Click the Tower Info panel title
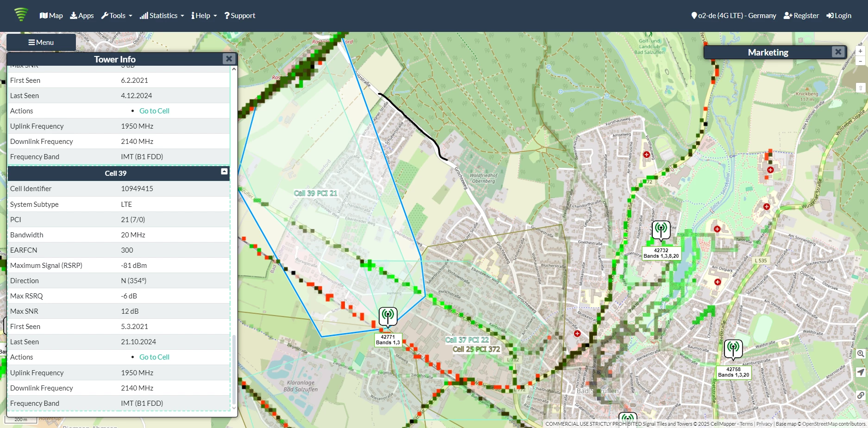Screen dimensions: 868x428 point(115,59)
